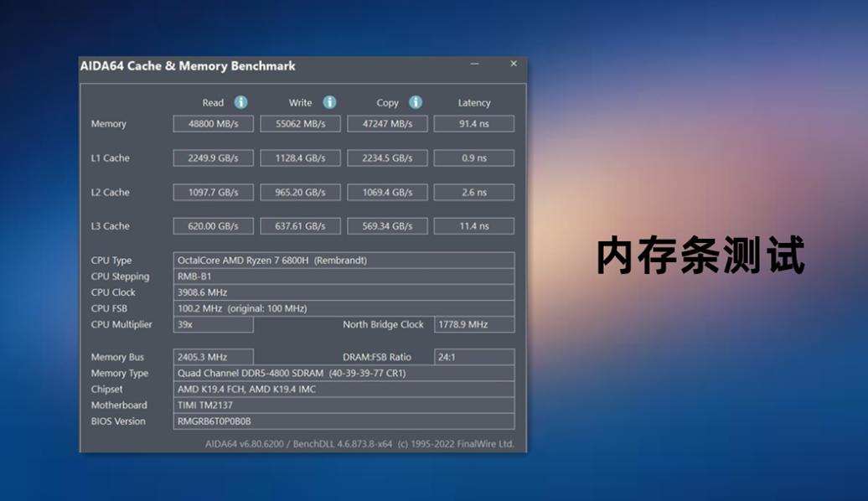Select the Memory Latency result 91.4 ns

[473, 123]
